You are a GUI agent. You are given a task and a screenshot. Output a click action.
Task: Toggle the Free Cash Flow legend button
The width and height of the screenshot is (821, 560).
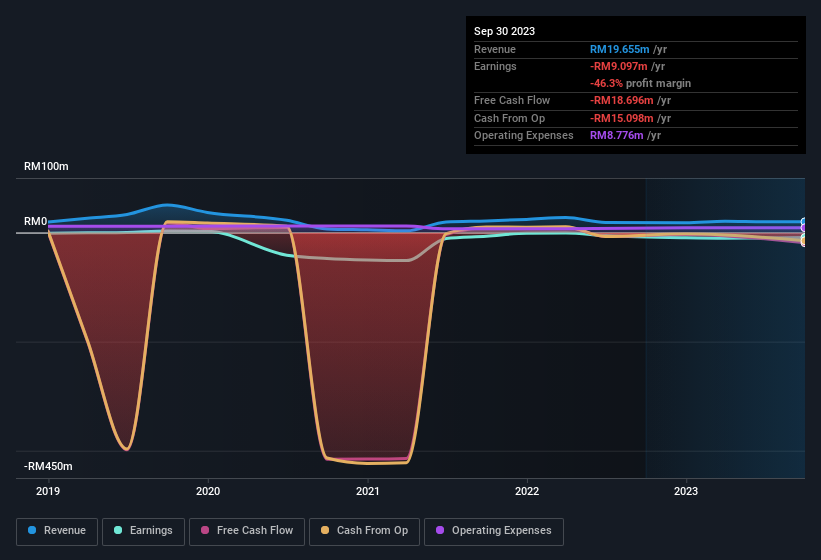[x=247, y=531]
